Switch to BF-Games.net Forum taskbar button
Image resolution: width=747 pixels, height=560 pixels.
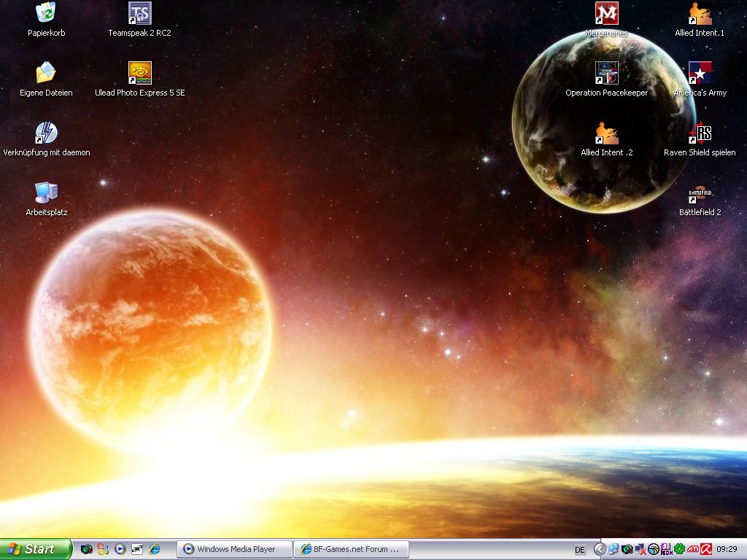point(351,549)
